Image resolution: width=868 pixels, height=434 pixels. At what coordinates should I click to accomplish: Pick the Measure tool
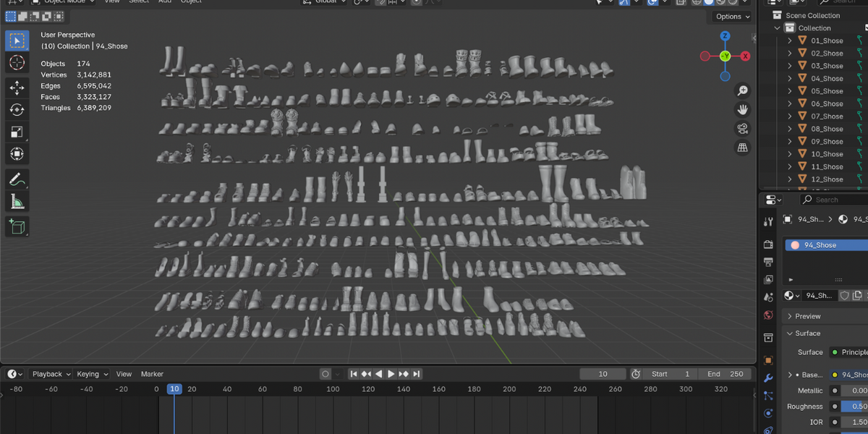click(17, 202)
